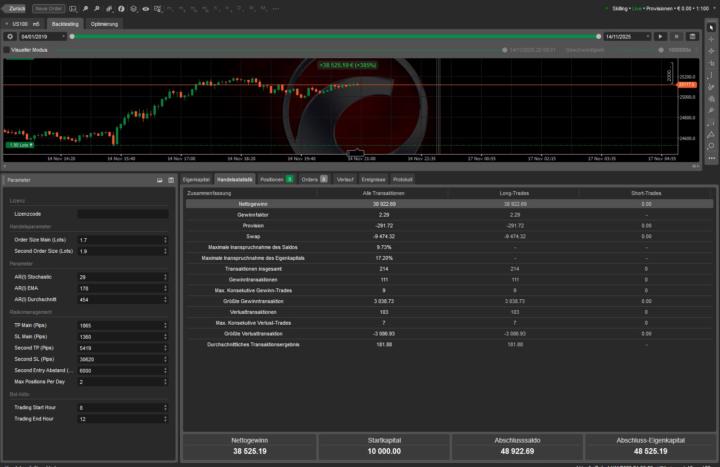This screenshot has width=720, height=467.
Task: Adjust the Max Positions Per Day stepper
Action: [x=166, y=381]
